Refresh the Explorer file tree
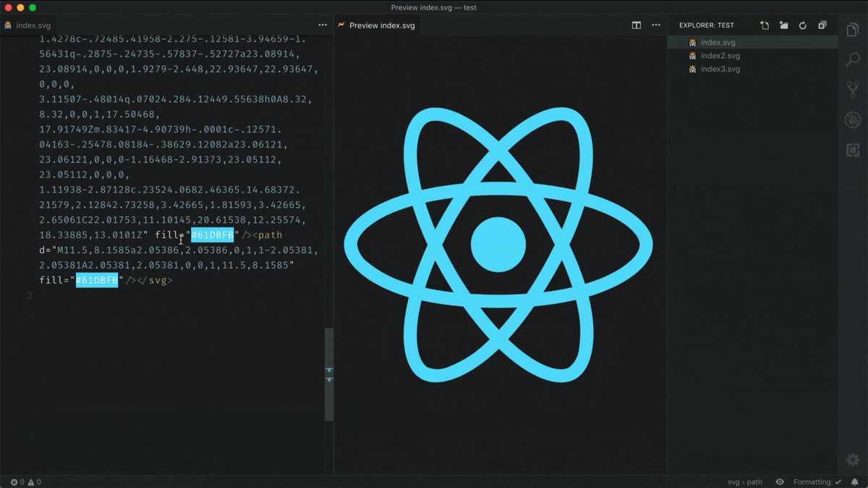Screen dimensions: 868x488 pos(802,25)
